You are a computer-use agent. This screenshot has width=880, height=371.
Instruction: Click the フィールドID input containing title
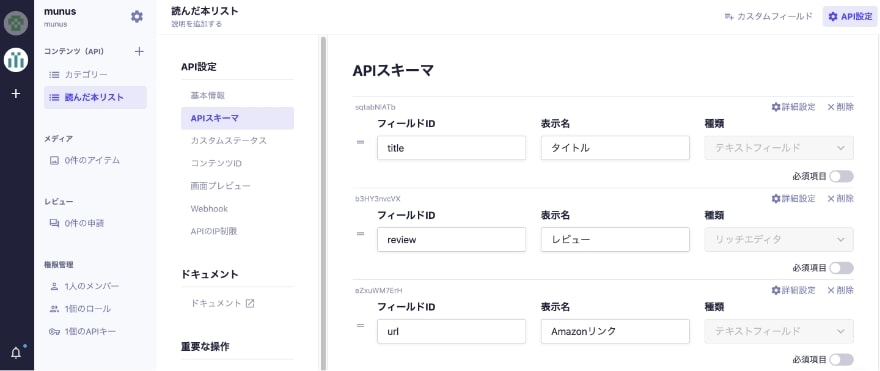point(451,148)
